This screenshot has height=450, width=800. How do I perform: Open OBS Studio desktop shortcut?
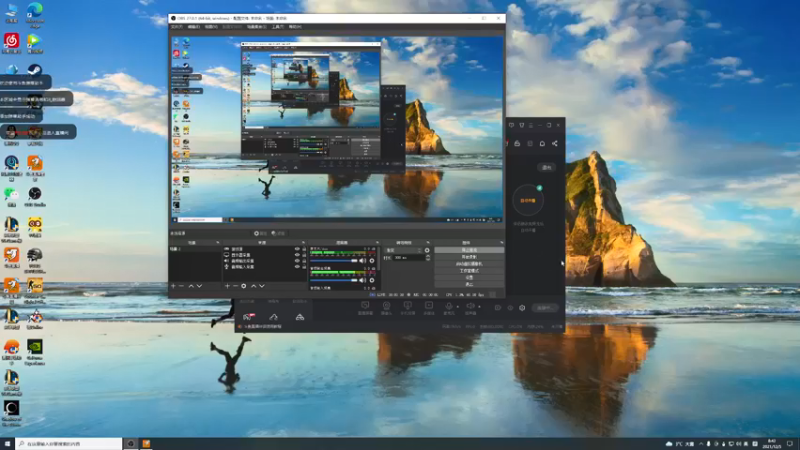tap(35, 194)
